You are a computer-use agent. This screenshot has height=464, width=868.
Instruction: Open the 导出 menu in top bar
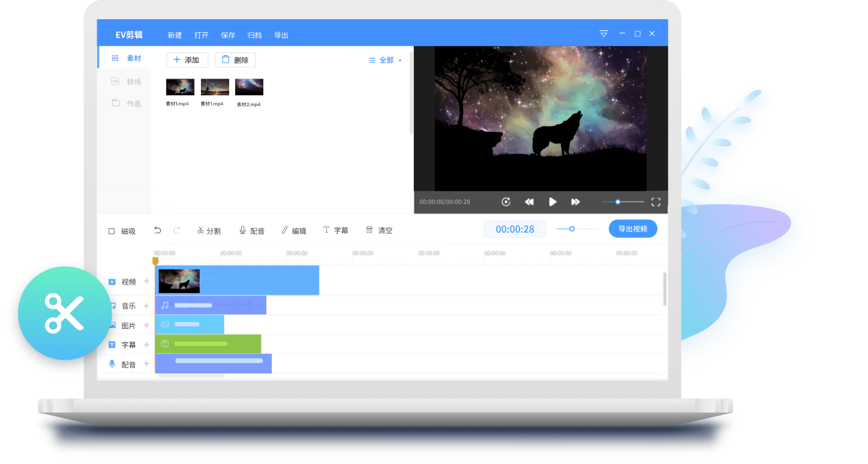[x=281, y=35]
